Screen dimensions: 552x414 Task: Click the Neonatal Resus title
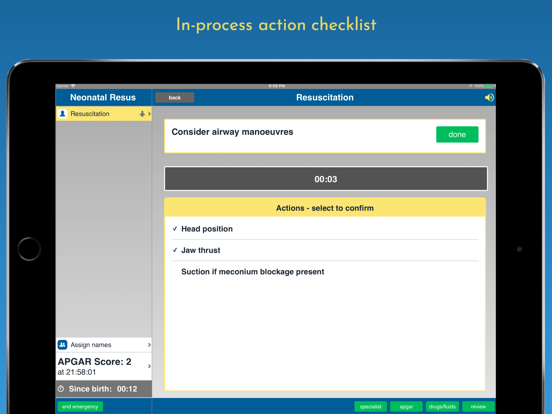click(x=103, y=98)
